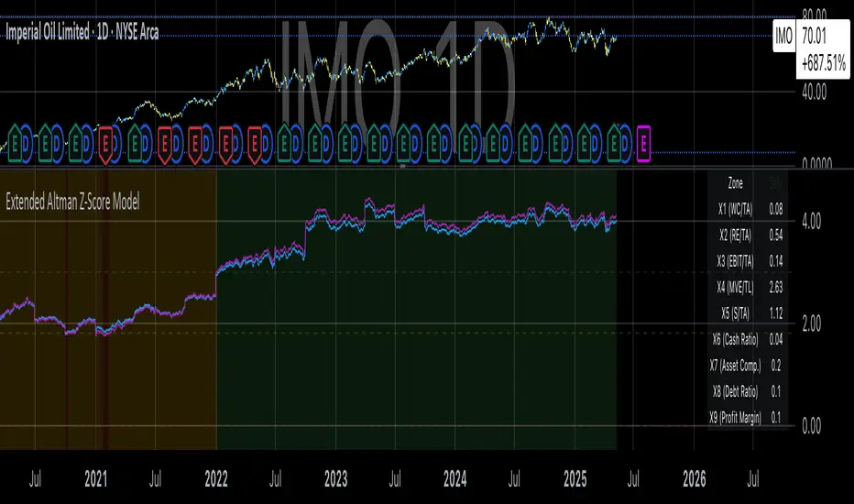
Task: Click the X6 (Cash Ratio) table row
Action: (749, 339)
